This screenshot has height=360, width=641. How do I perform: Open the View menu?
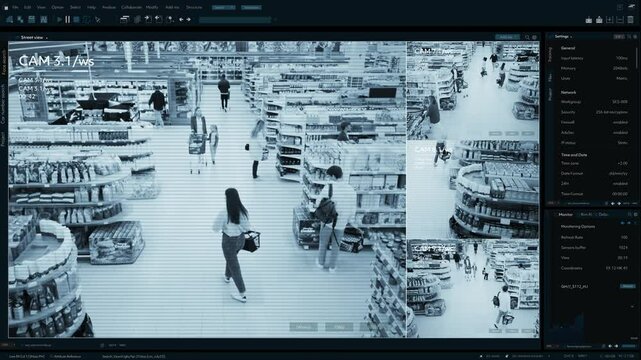41,7
